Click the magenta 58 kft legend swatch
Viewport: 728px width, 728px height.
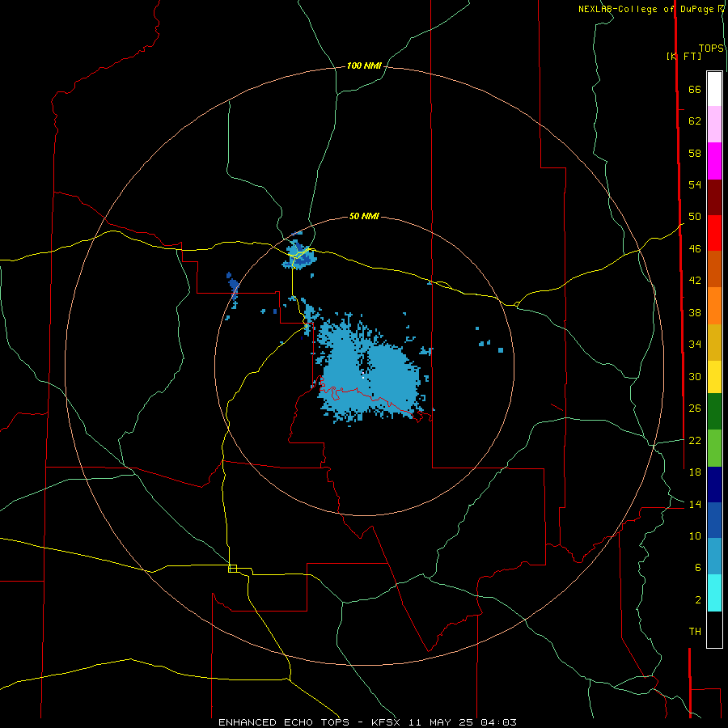[714, 161]
